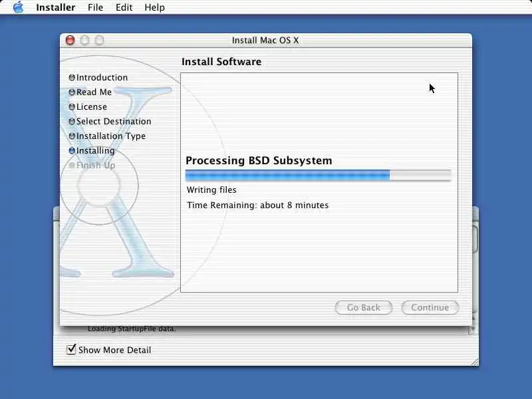Click the BSD Subsystem progress bar

(x=319, y=176)
